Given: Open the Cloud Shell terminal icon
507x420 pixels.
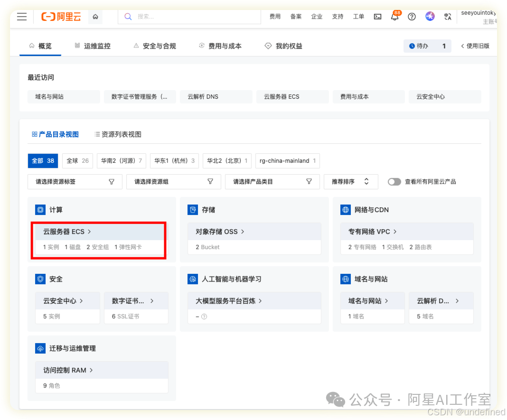Looking at the screenshot, I should click(x=377, y=17).
